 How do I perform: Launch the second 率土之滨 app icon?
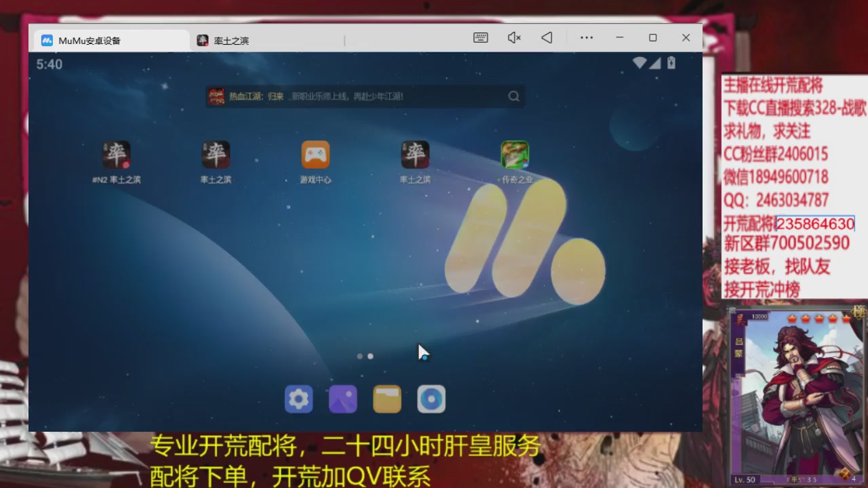click(x=214, y=156)
